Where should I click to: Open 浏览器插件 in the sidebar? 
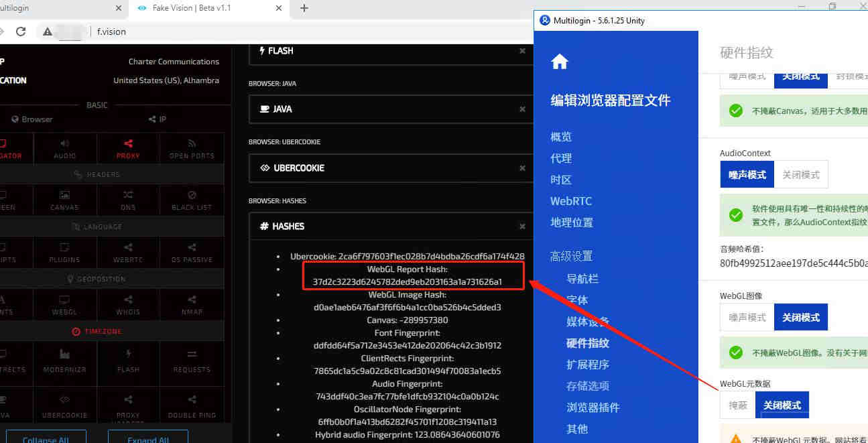tap(593, 407)
